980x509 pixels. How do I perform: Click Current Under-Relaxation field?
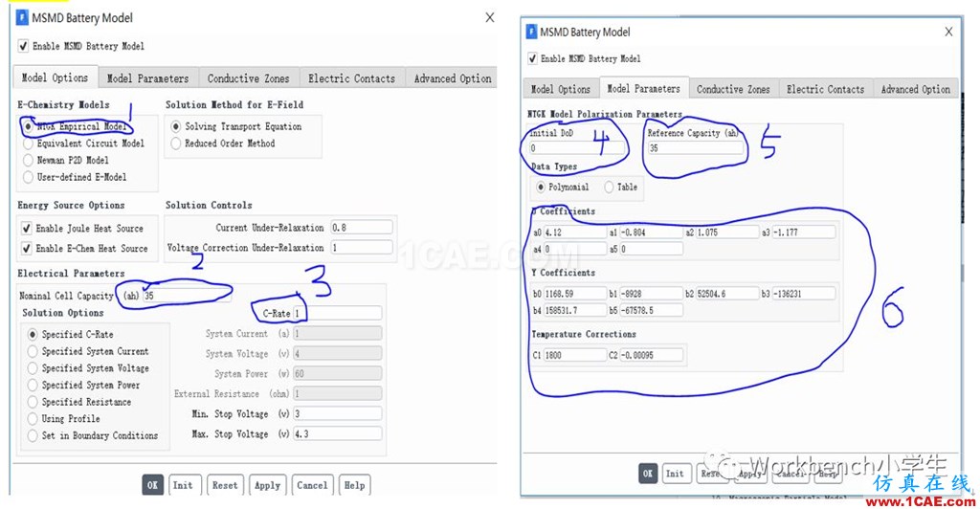[361, 228]
